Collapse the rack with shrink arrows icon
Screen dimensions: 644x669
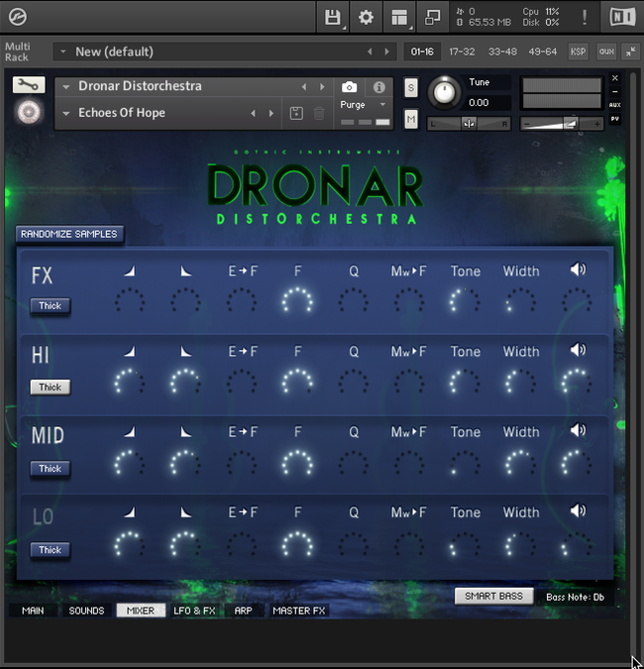coord(630,52)
